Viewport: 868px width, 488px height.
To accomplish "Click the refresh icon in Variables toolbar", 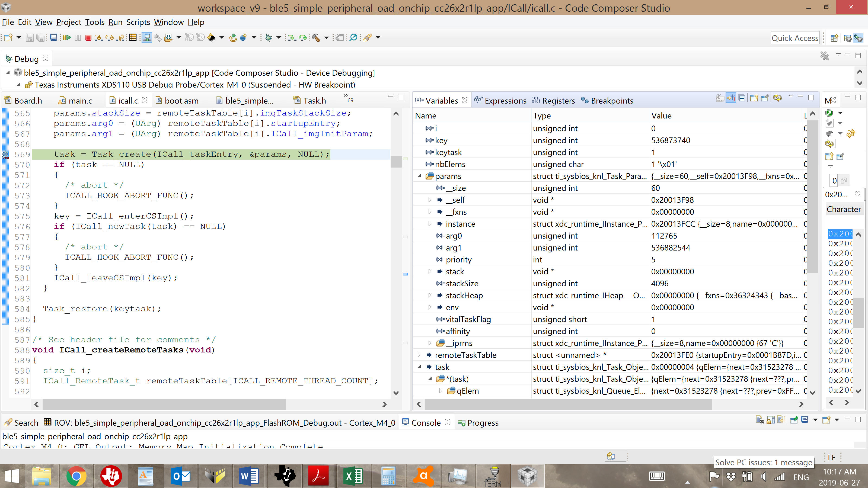I will tap(777, 98).
